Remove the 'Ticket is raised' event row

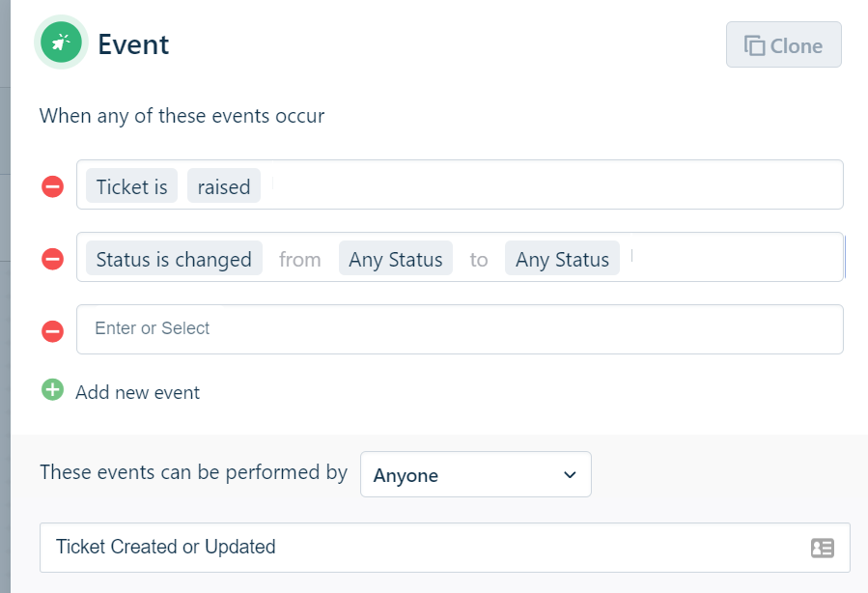click(52, 186)
